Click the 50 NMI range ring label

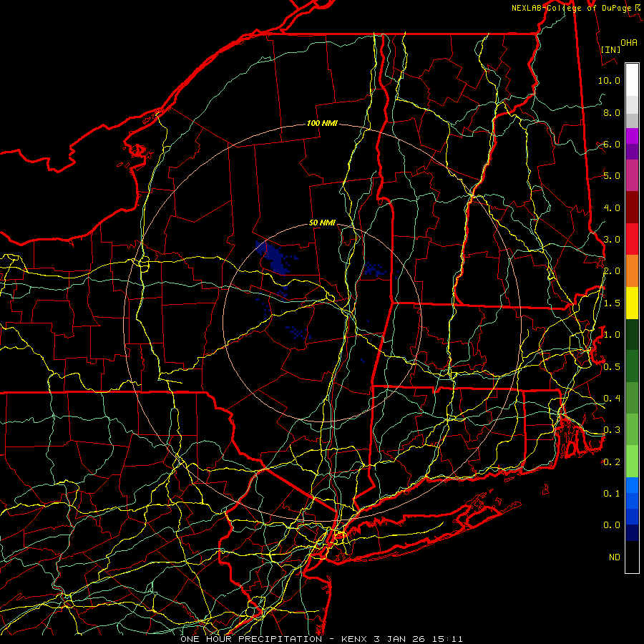pos(322,223)
